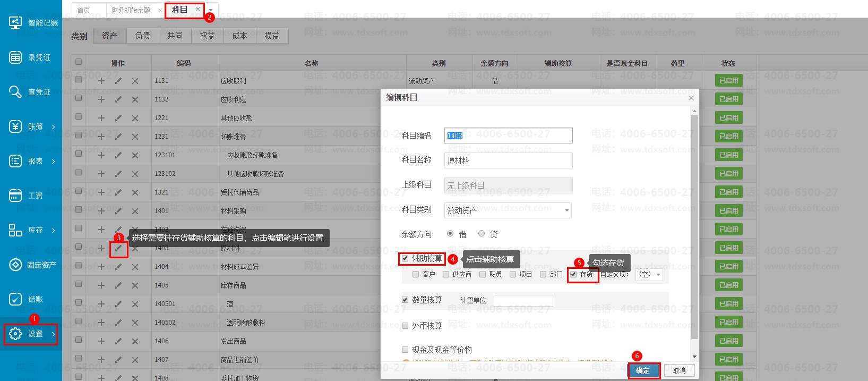Viewport: 868px width, 381px height.
Task: Click the 计量单位 input field
Action: (x=523, y=301)
